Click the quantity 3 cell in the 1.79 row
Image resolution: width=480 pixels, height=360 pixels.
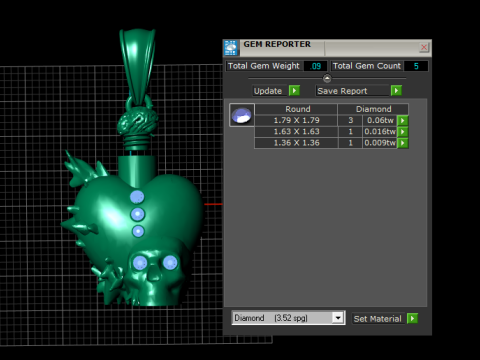(x=350, y=120)
